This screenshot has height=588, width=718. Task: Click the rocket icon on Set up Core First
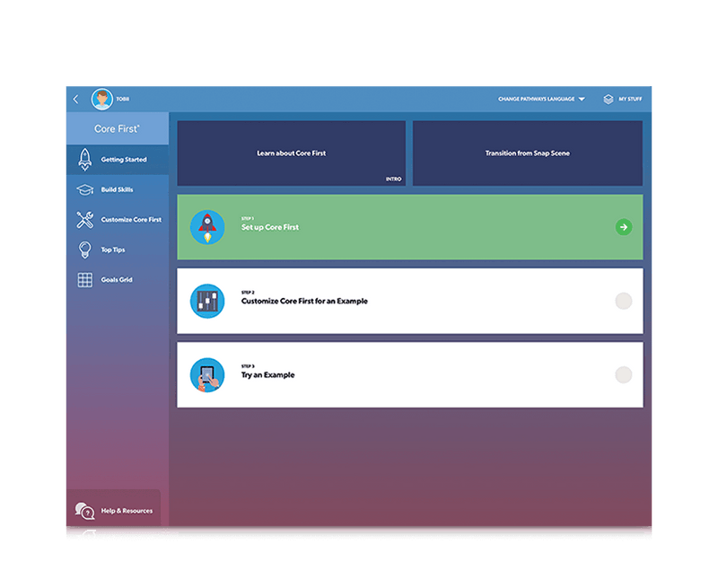208,227
